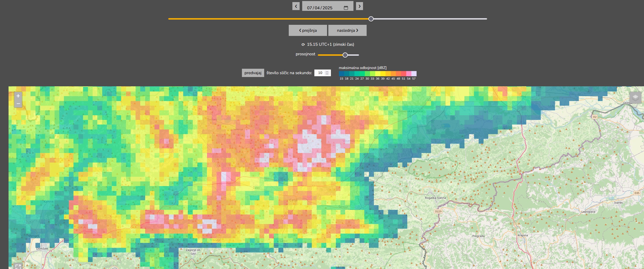Open the map layers control
This screenshot has height=269, width=644.
[635, 98]
